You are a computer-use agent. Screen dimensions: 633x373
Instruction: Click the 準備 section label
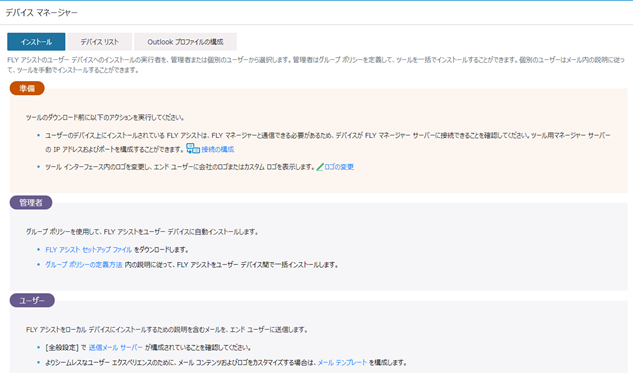(x=27, y=88)
